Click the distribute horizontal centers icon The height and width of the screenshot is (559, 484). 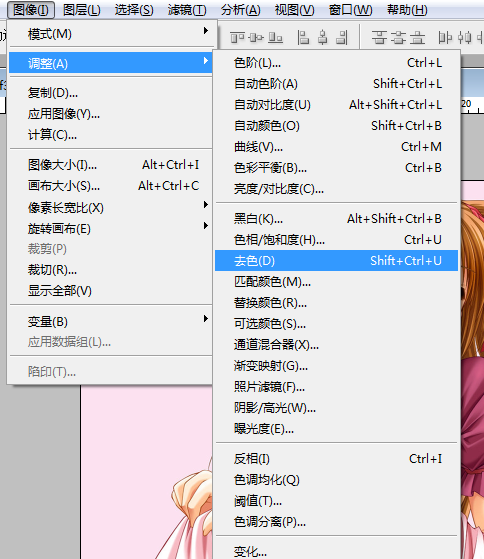464,37
